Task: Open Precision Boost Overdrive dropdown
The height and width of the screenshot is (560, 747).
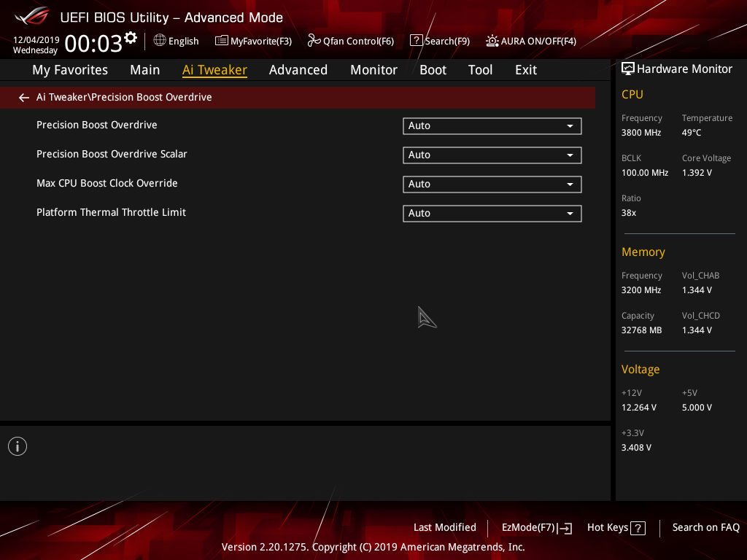Action: tap(492, 126)
